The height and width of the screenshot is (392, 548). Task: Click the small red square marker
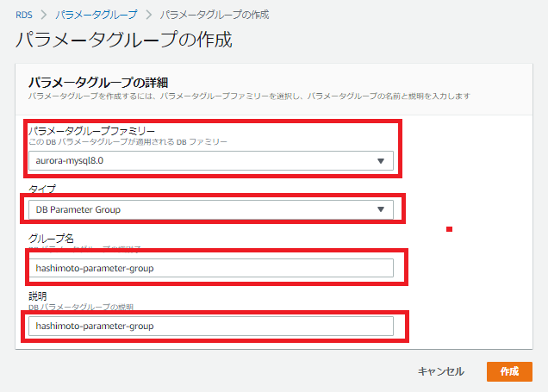point(449,229)
